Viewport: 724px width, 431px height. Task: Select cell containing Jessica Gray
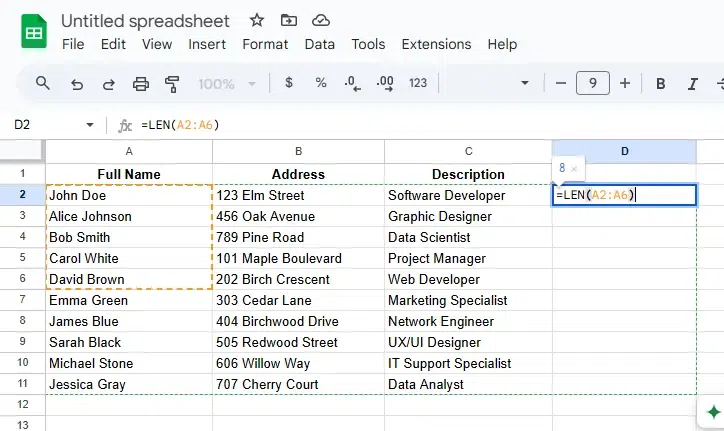[129, 384]
